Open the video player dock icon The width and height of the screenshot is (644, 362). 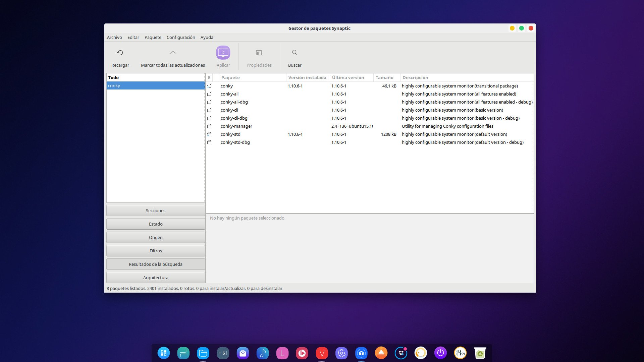tap(302, 353)
